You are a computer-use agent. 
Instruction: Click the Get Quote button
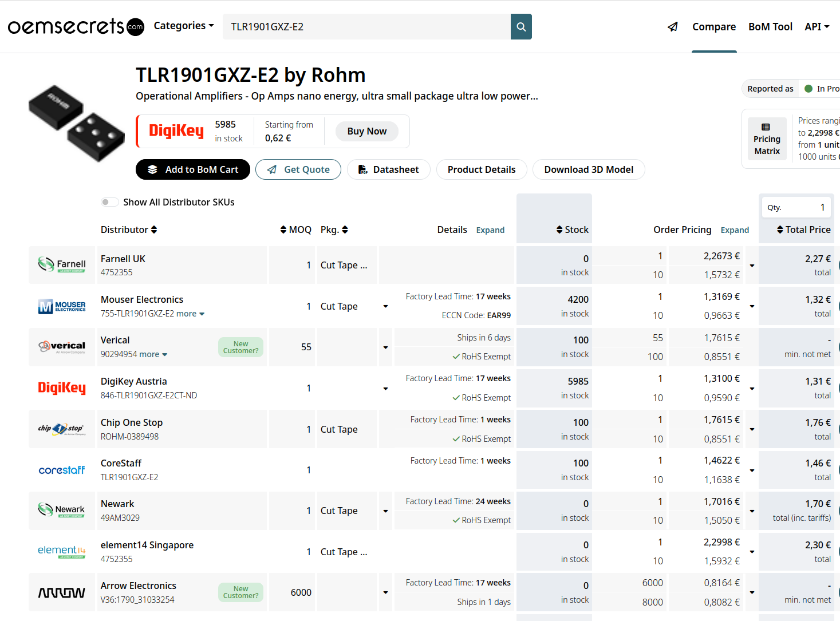click(x=298, y=169)
